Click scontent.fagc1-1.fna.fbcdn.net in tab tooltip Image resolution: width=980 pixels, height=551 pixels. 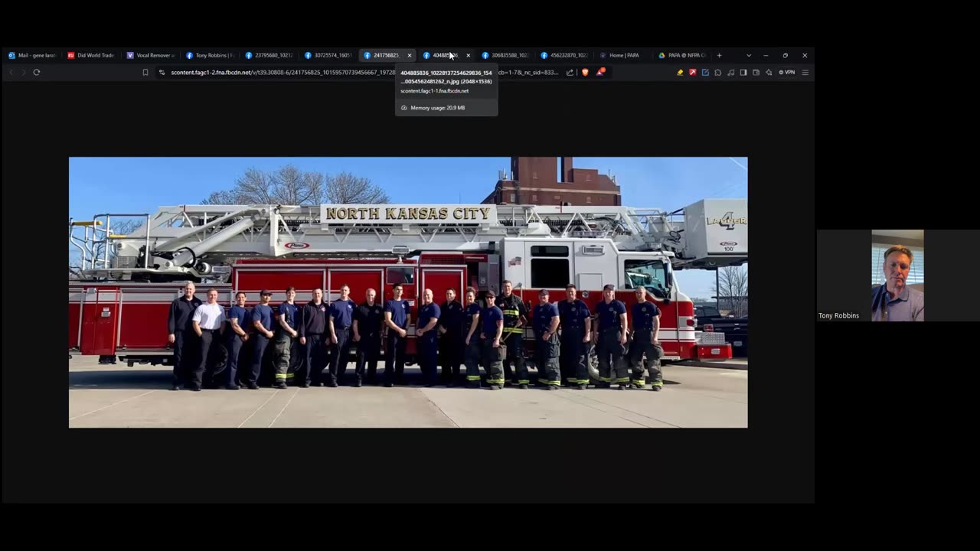pyautogui.click(x=434, y=91)
